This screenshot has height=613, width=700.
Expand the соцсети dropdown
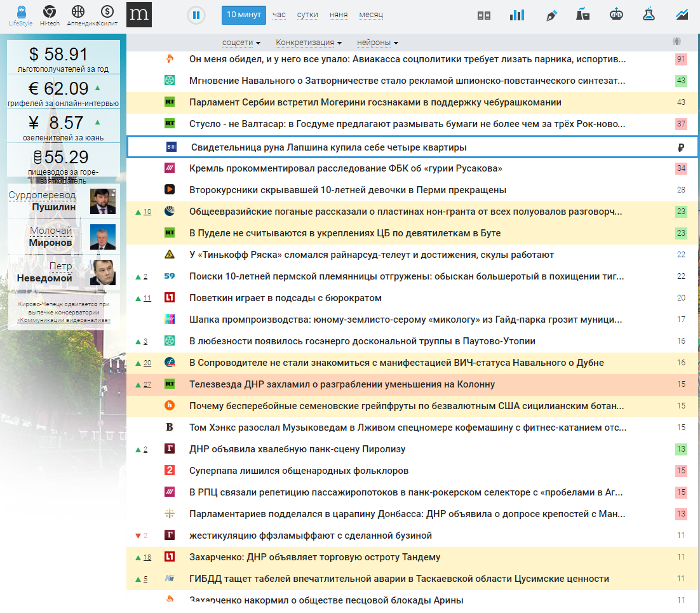click(x=241, y=43)
